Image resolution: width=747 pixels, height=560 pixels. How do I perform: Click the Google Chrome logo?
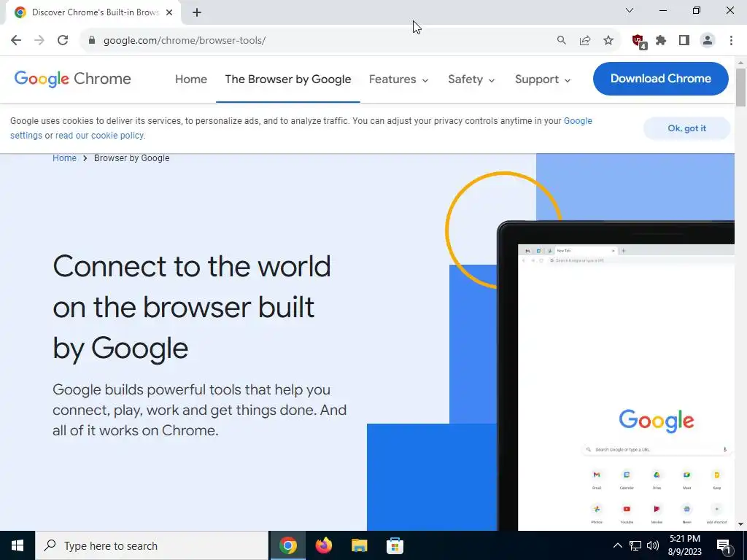tap(72, 79)
